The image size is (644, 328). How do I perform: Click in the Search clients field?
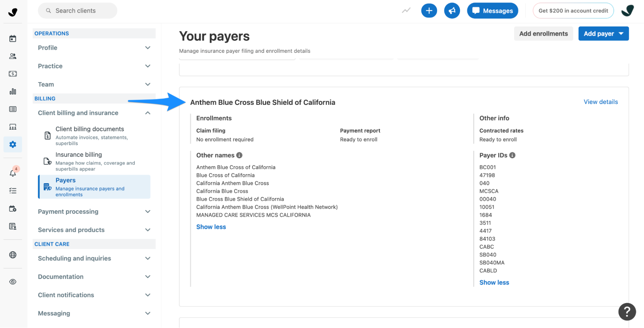(x=77, y=11)
